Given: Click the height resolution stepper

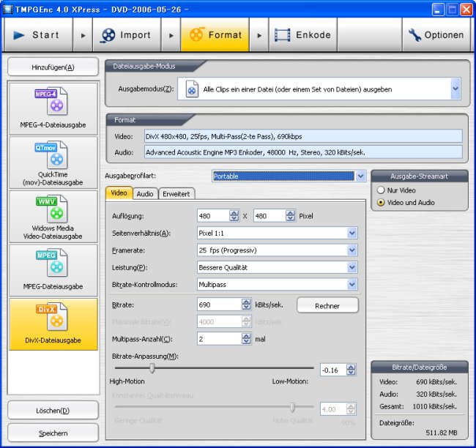Looking at the screenshot, I should [291, 216].
